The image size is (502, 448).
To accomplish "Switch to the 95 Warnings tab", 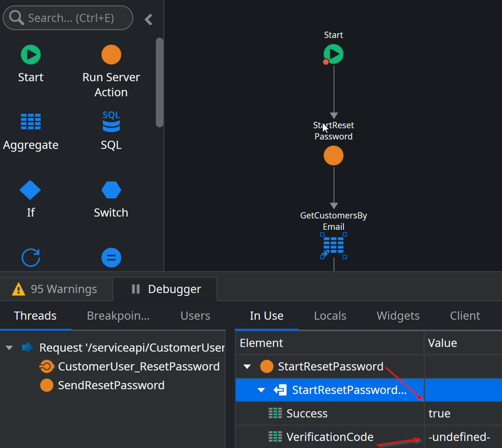I will pos(56,289).
